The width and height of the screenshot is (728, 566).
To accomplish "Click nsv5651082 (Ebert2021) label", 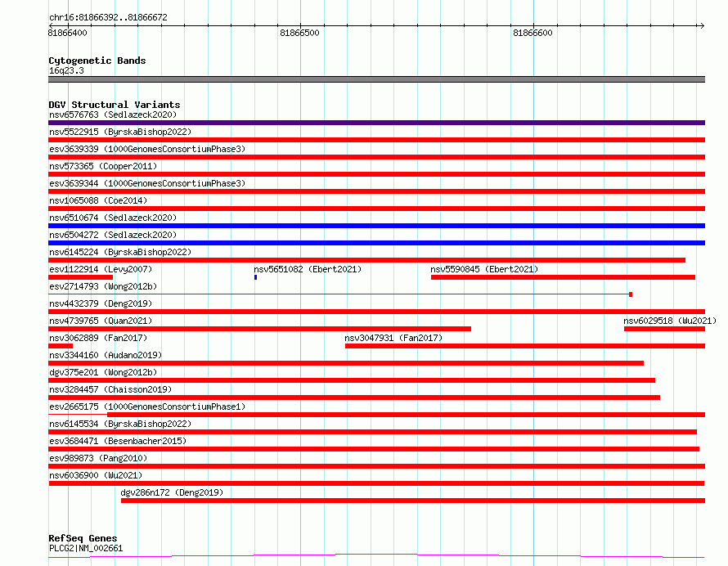I will click(308, 269).
